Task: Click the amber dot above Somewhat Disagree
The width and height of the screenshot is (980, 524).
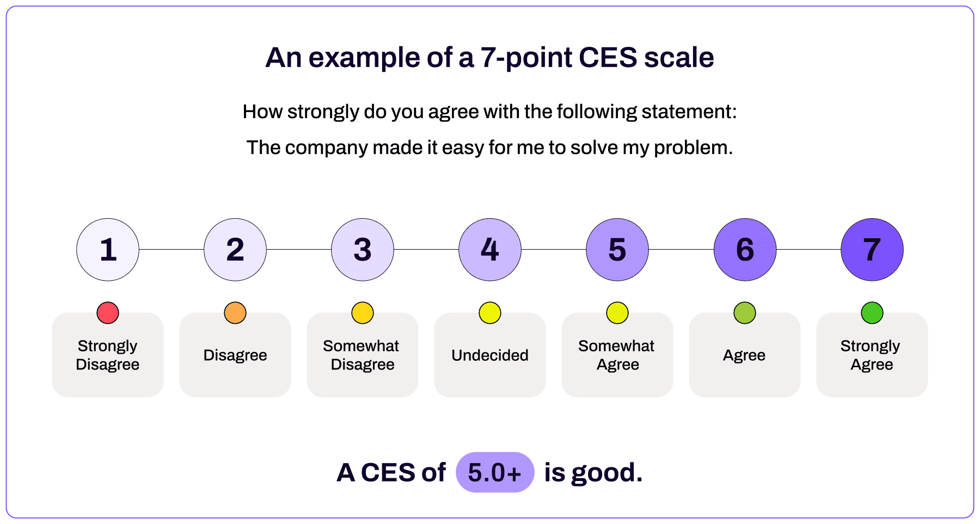Action: (363, 313)
